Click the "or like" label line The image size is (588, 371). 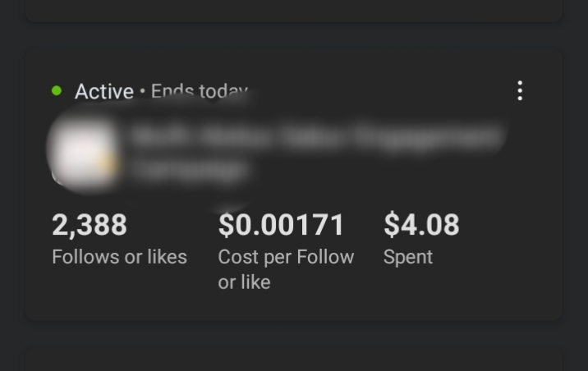coord(244,282)
